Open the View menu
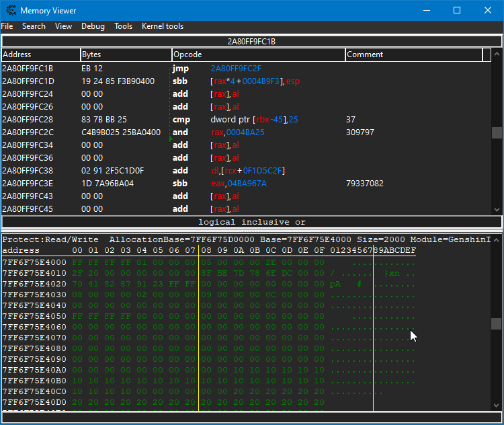 [63, 26]
